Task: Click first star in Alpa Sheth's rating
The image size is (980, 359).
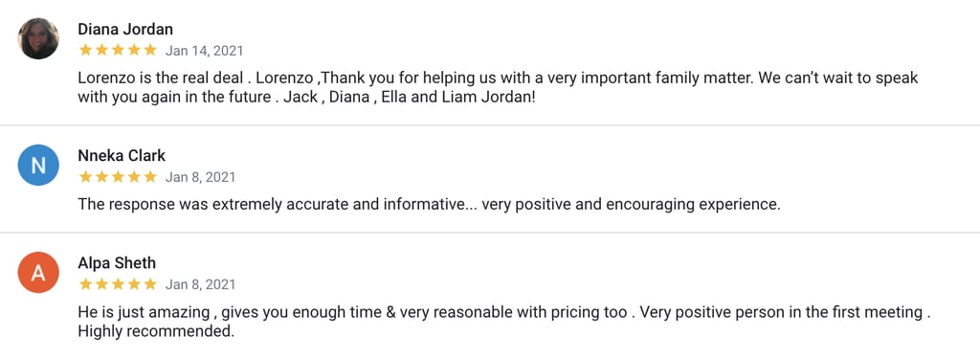Action: tap(85, 284)
